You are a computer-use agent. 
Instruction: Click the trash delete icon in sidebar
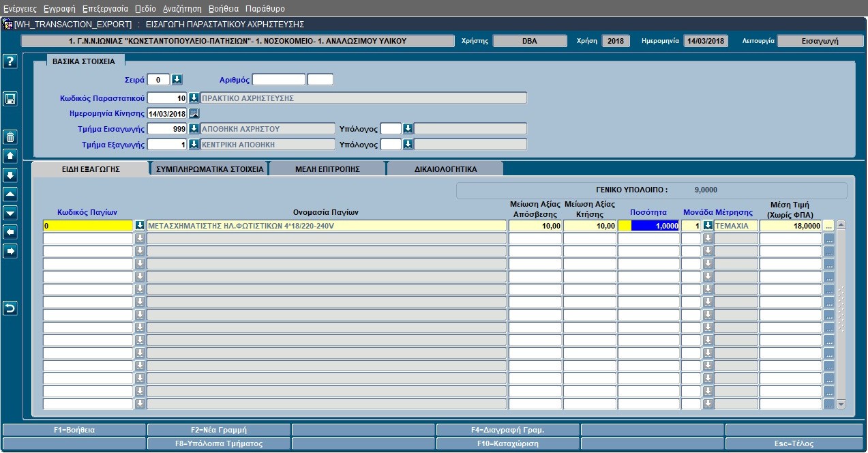point(10,136)
